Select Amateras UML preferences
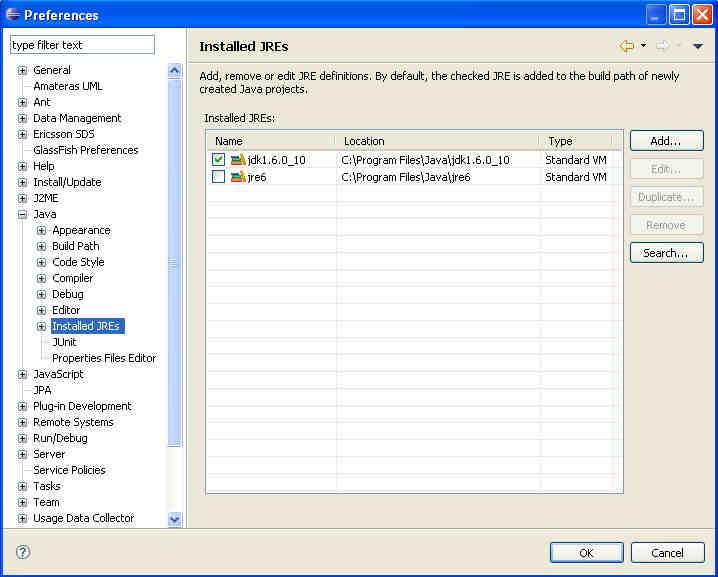Viewport: 718px width, 577px height. [x=68, y=86]
